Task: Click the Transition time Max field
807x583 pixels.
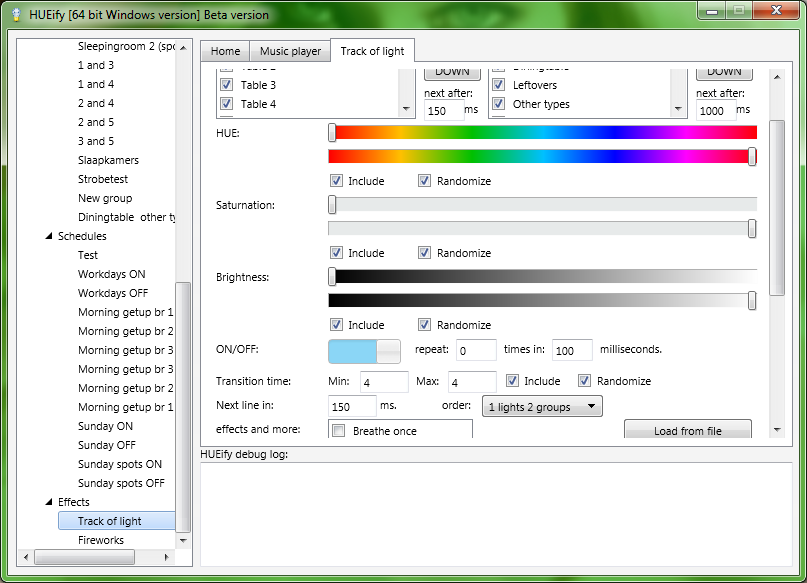Action: (x=472, y=382)
